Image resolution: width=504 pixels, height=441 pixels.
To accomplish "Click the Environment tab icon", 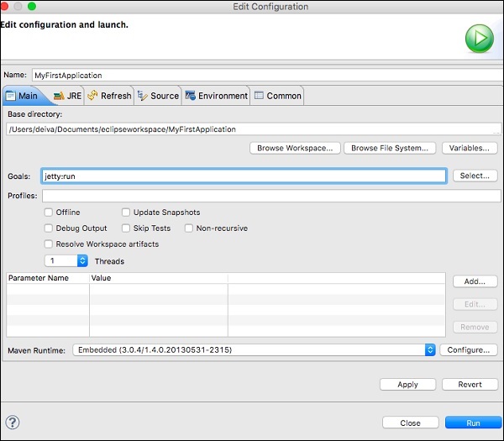I will 191,96.
